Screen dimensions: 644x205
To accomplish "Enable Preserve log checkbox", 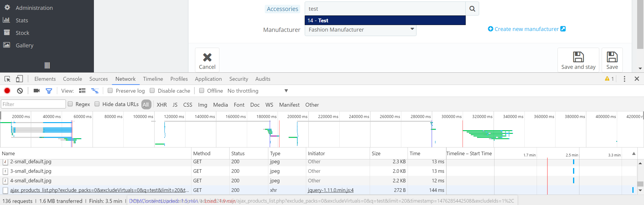I will [x=110, y=90].
